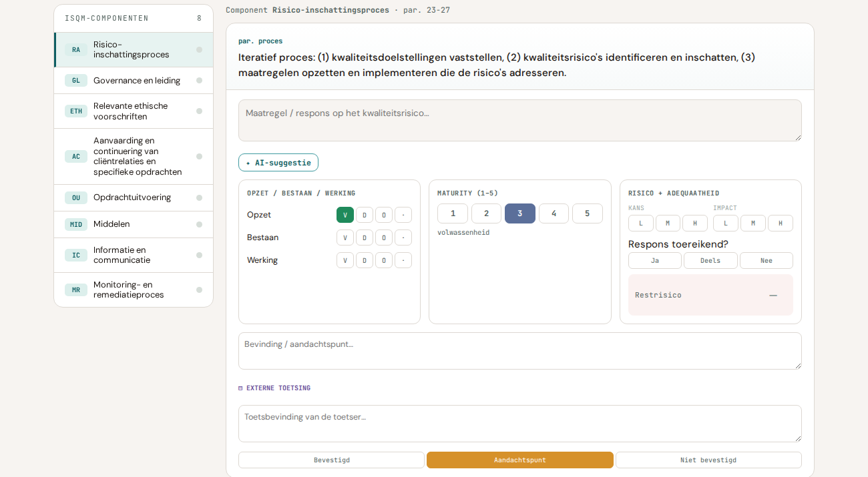Click the component breadcrumb 'par. 23-27'

(427, 10)
